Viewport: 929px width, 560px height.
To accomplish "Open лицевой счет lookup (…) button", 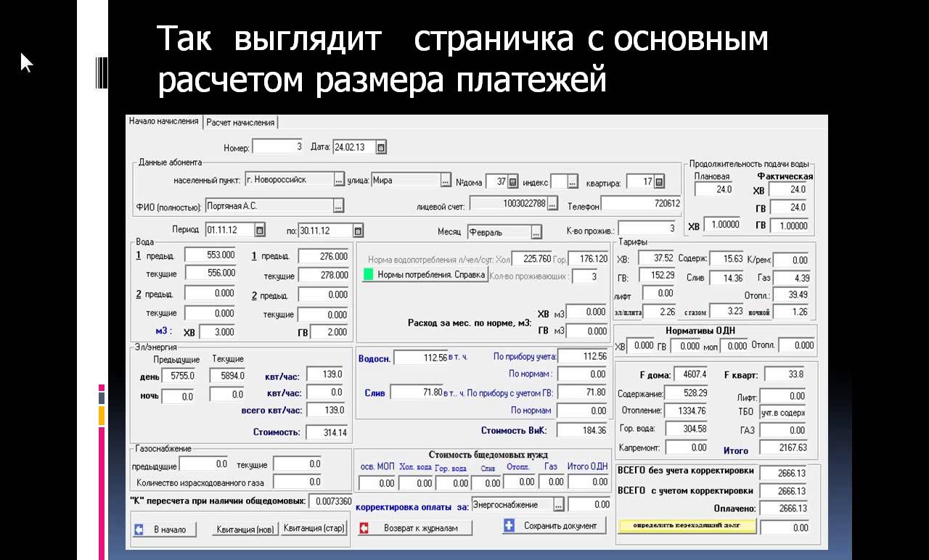I will 552,204.
